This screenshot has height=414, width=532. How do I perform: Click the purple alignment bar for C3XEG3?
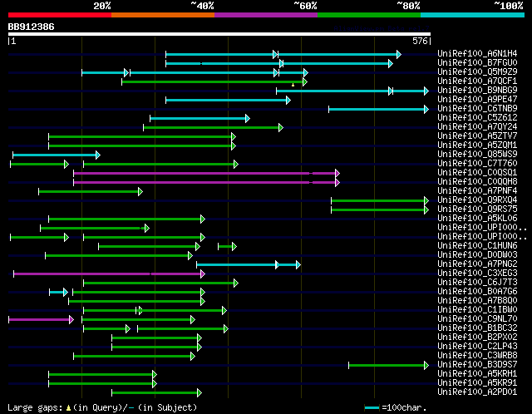point(109,274)
